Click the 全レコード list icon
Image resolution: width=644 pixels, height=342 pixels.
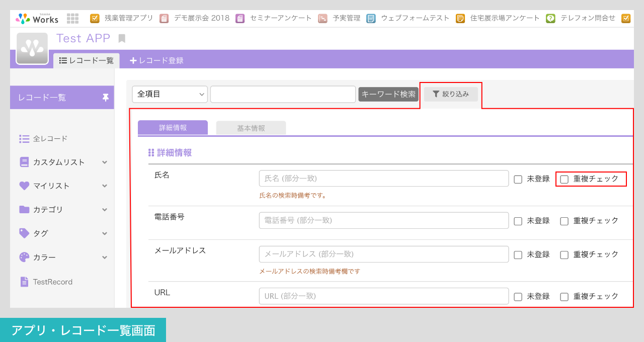point(24,139)
